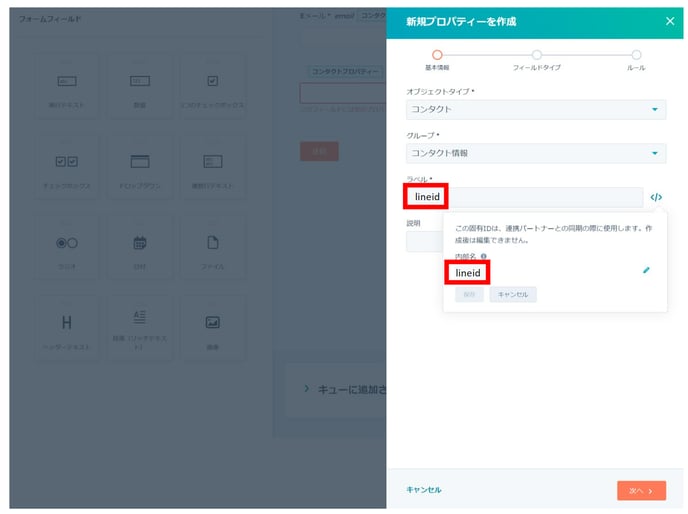This screenshot has width=688, height=514.
Task: Click the info icon next to internal name
Action: click(x=484, y=256)
